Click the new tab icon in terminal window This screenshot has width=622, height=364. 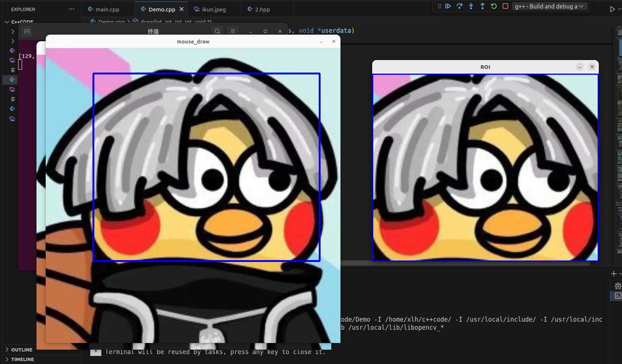click(x=27, y=31)
